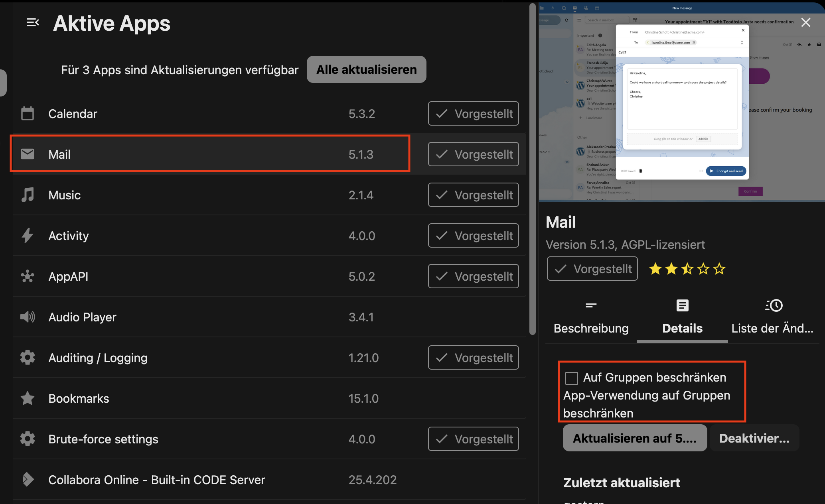This screenshot has height=504, width=825.
Task: Click the Auditing / Logging gear icon
Action: [x=28, y=357]
